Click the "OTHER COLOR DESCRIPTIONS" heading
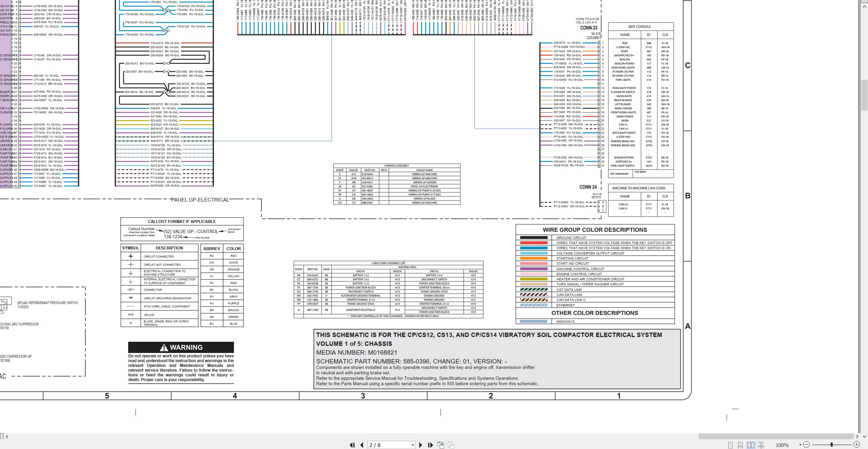Viewport: 868px width, 449px height. coord(595,313)
